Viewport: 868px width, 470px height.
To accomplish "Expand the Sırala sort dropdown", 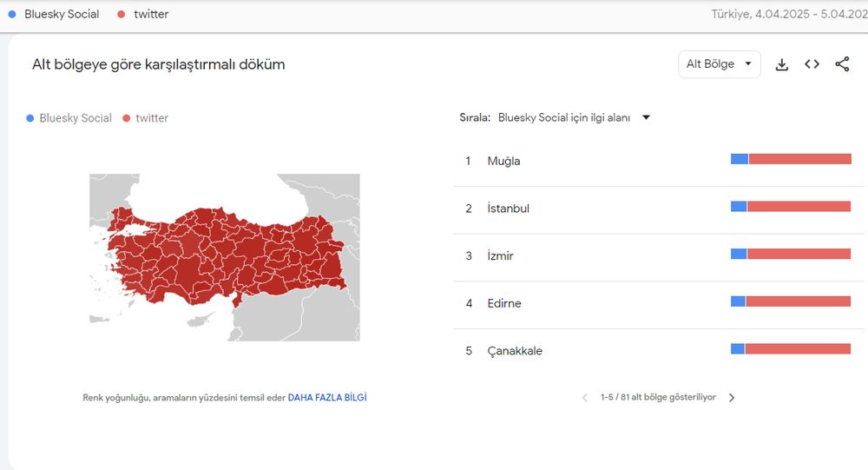I will click(574, 117).
